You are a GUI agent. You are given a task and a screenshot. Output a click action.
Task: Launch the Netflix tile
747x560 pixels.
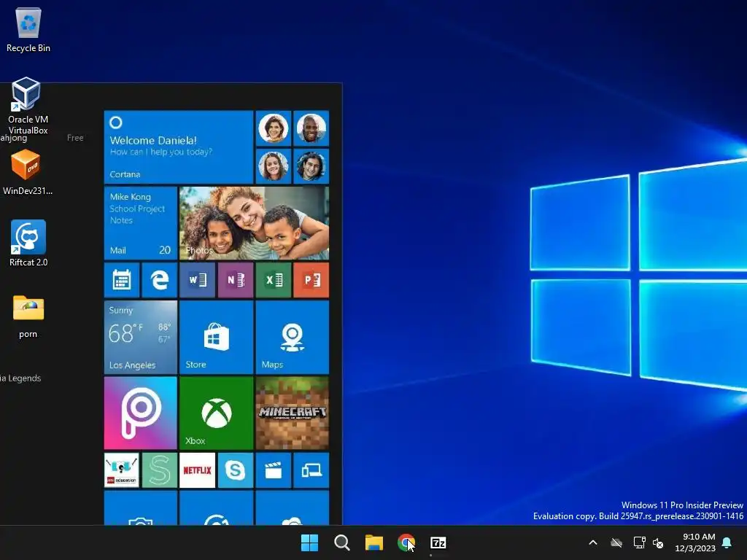pos(197,470)
